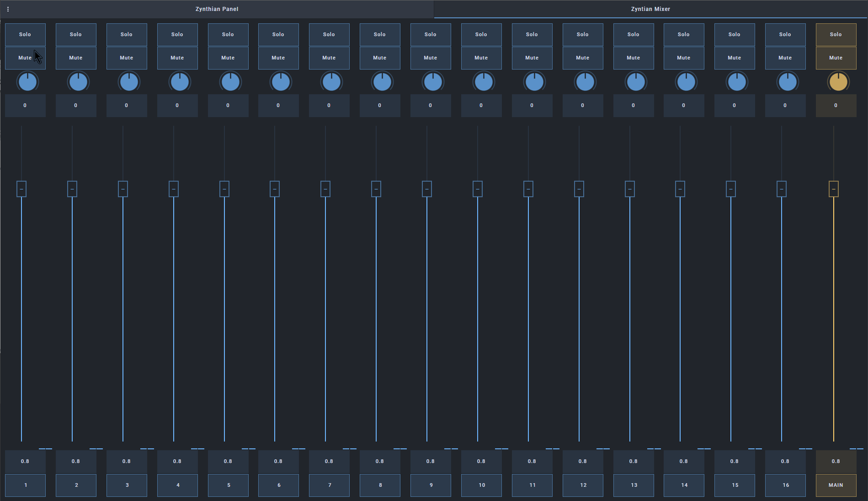Click the pan knob of channel 12
Image resolution: width=868 pixels, height=501 pixels.
(x=585, y=82)
